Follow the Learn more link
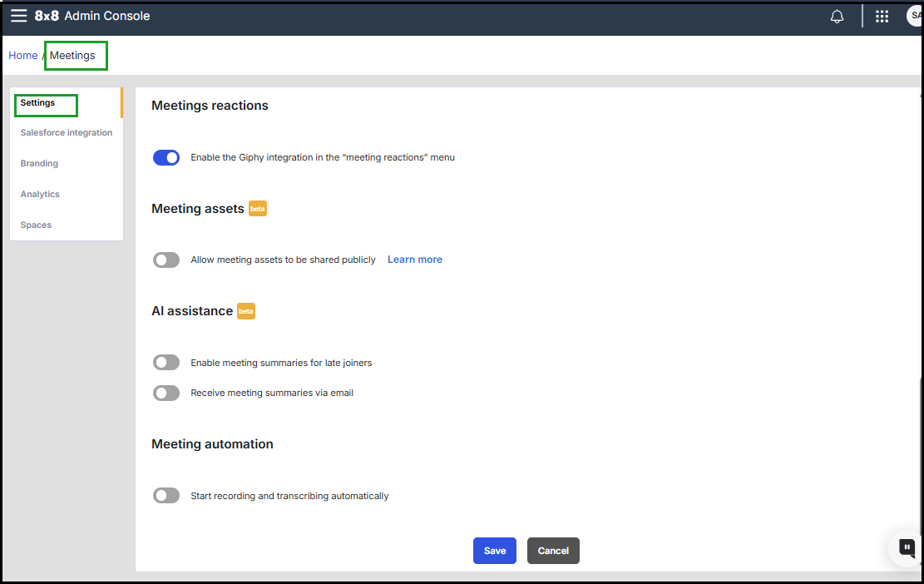The height and width of the screenshot is (584, 924). (415, 260)
